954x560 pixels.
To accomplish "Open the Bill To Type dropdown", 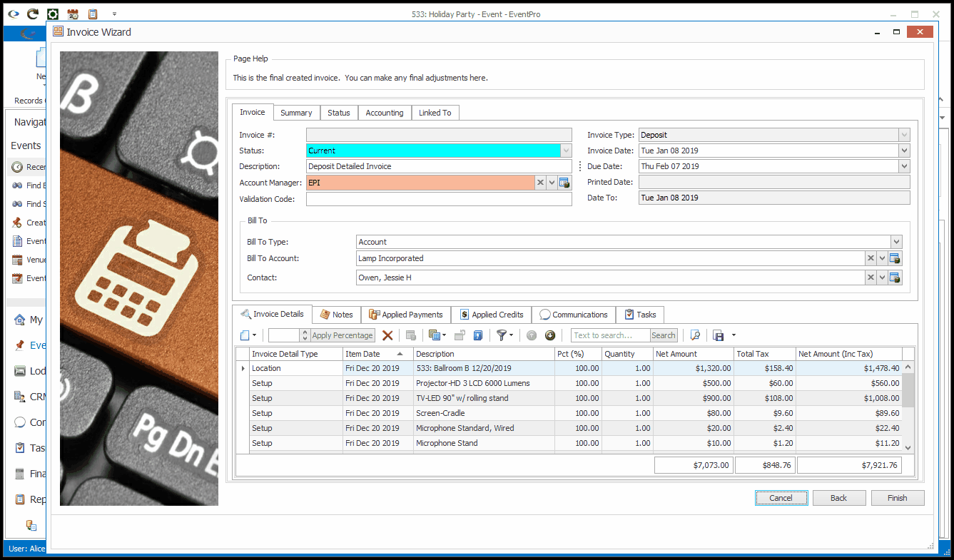I will tap(896, 242).
